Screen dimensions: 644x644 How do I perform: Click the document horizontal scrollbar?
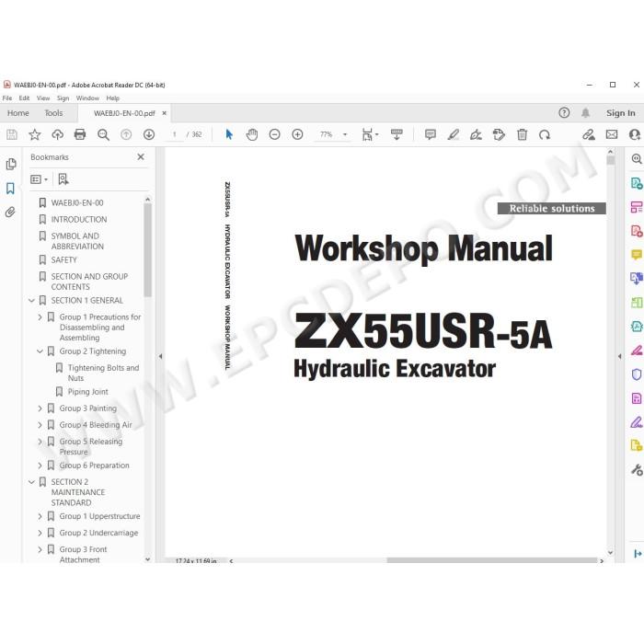(x=491, y=560)
